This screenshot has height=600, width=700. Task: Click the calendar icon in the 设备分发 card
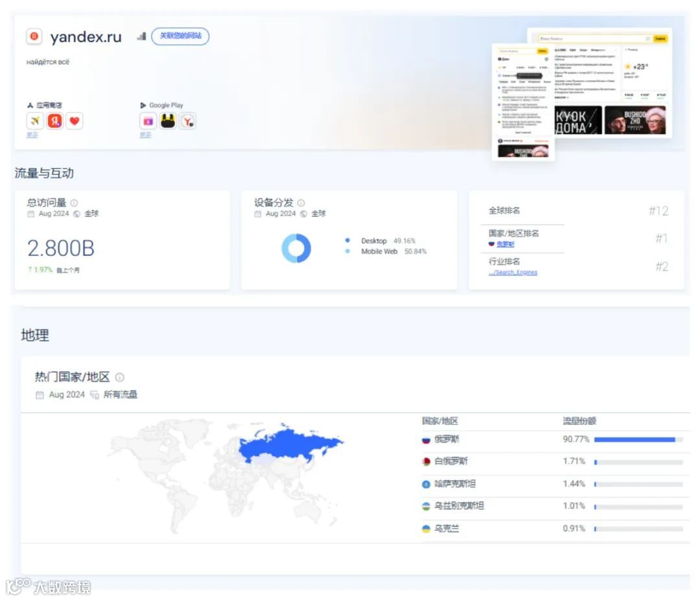tap(257, 214)
